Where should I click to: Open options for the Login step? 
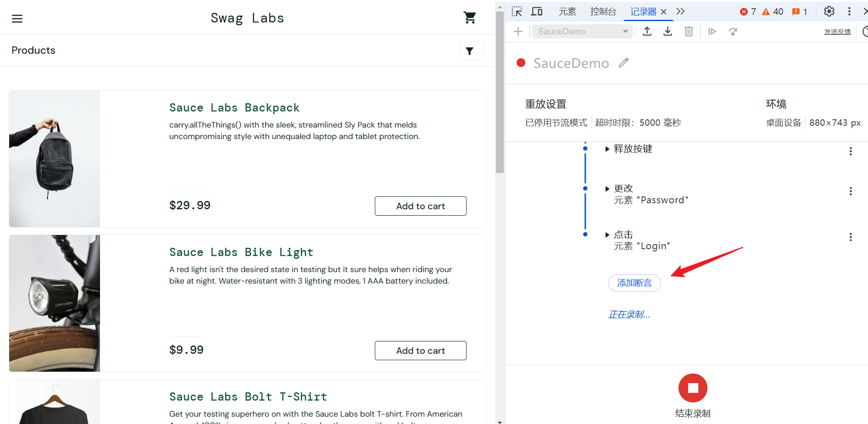[x=851, y=237]
